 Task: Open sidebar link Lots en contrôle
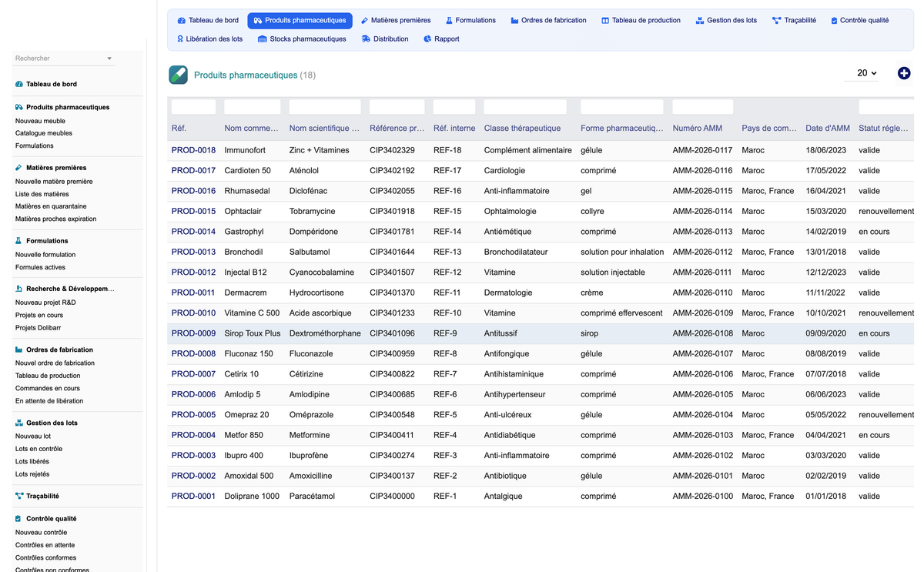click(x=38, y=449)
